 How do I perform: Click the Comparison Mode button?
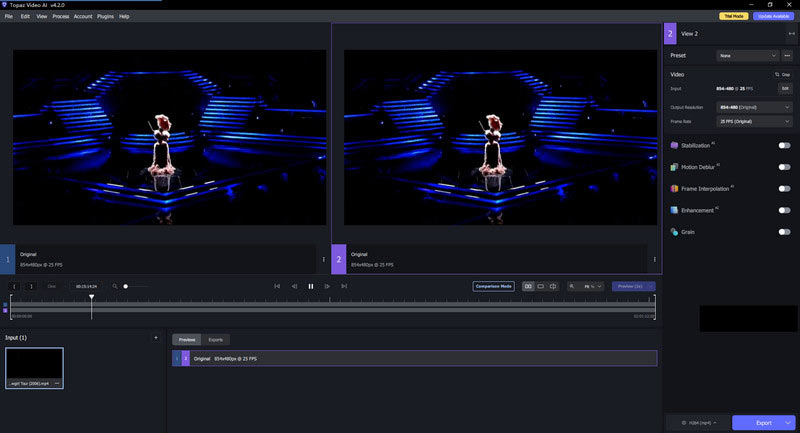(x=493, y=286)
